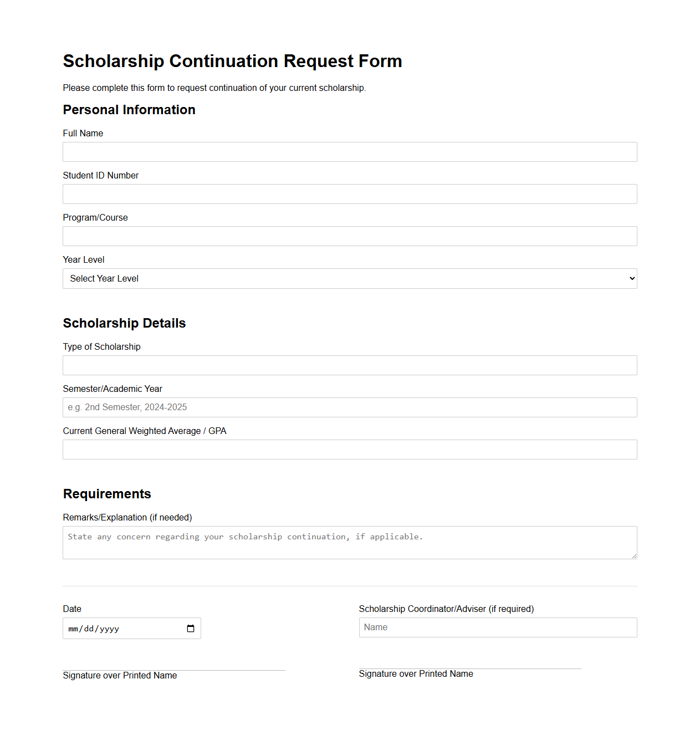The height and width of the screenshot is (735, 700).
Task: Open the Select Year Level dropdown
Action: tap(349, 278)
